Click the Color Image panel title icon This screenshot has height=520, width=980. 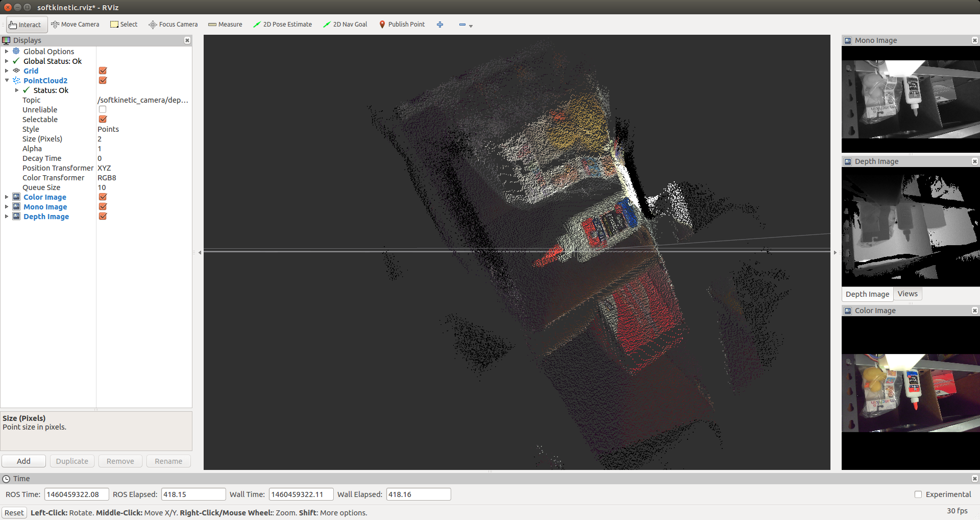(848, 311)
